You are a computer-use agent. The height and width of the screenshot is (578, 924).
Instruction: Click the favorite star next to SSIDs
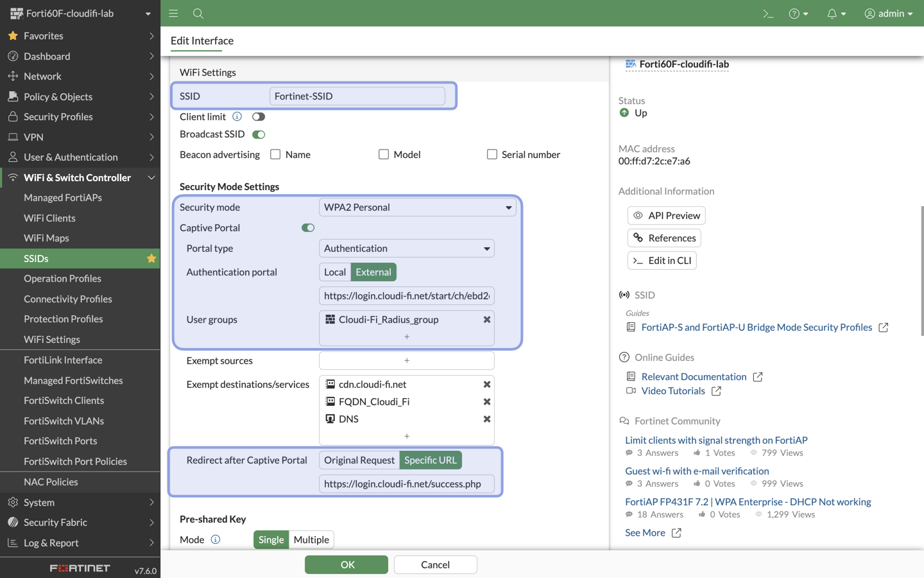tap(151, 258)
